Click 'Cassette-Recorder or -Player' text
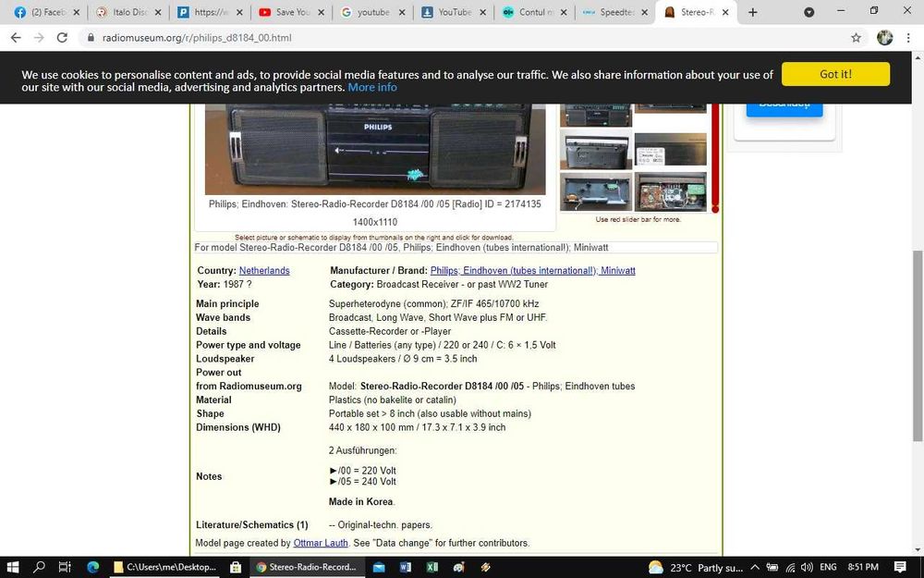The width and height of the screenshot is (924, 578). click(390, 331)
